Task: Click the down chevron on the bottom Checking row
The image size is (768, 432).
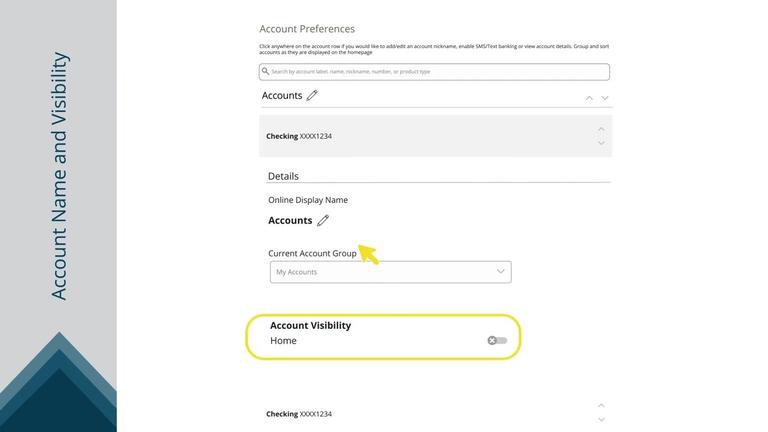Action: point(601,419)
